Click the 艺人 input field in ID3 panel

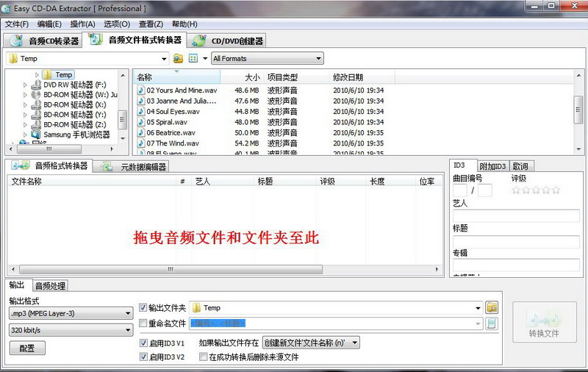516,216
